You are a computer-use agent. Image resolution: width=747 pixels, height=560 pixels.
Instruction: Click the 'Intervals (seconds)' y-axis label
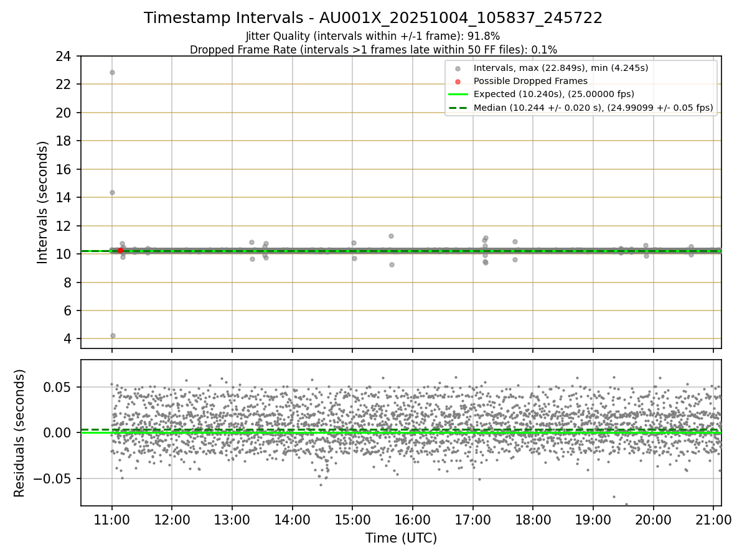pyautogui.click(x=43, y=202)
